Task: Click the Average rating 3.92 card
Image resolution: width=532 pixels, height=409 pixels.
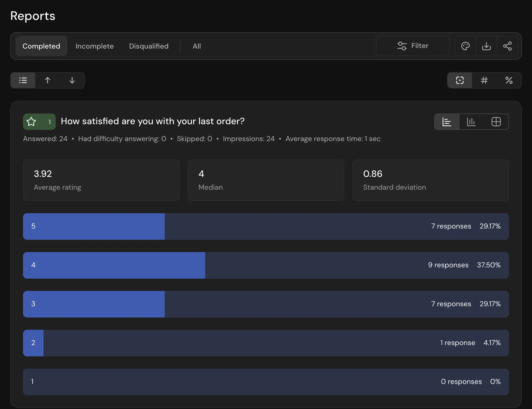Action: point(101,180)
